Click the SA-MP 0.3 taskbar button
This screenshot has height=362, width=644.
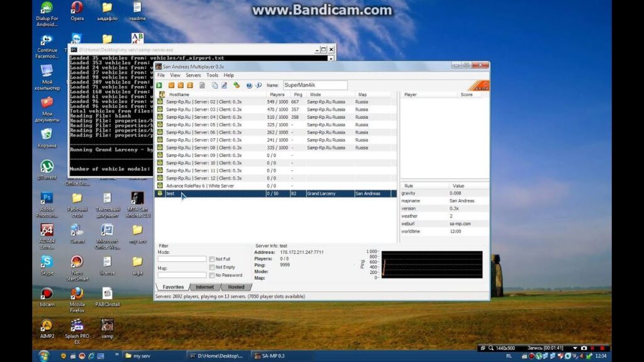pos(282,356)
